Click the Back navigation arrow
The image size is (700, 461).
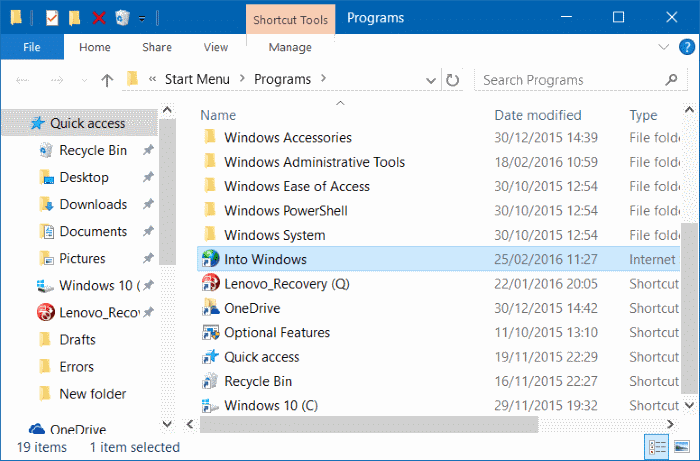[22, 80]
